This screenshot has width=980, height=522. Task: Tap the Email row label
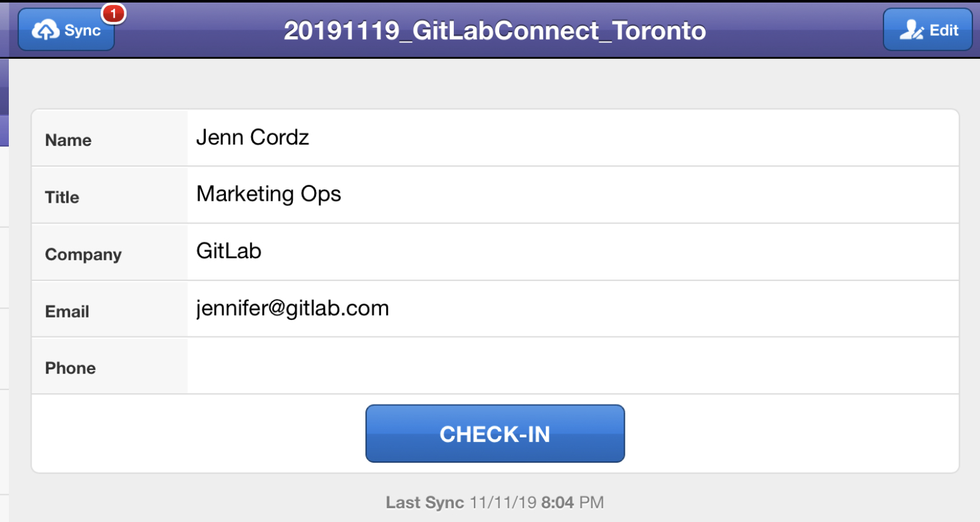pos(67,311)
